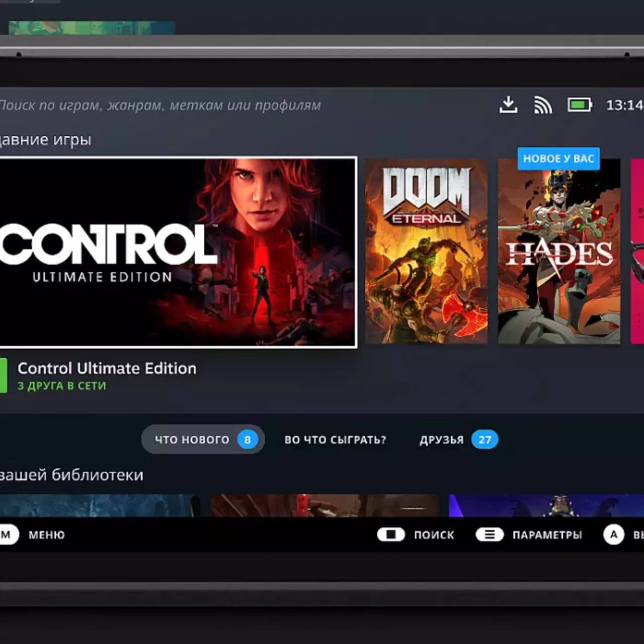
Task: Open the middle reddish library thumbnail
Action: (325, 506)
